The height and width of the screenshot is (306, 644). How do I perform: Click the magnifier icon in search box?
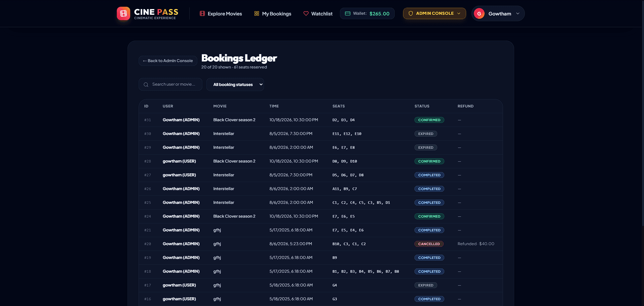[146, 85]
